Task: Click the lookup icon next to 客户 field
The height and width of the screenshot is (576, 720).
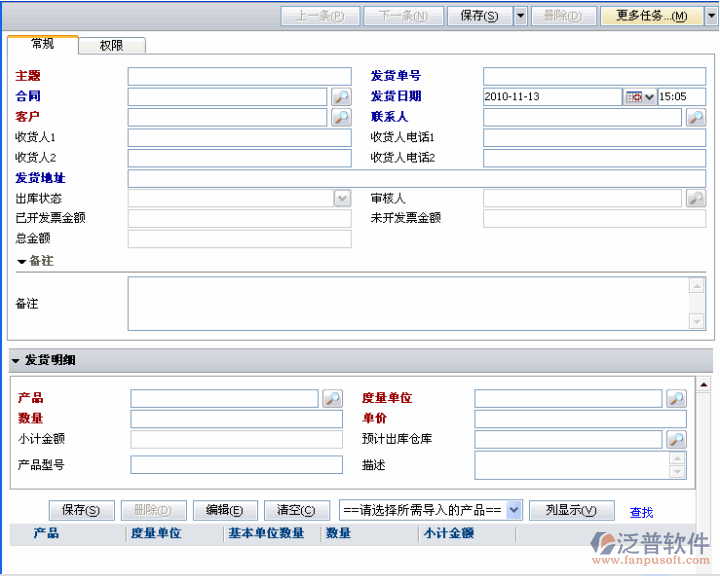Action: 341,118
